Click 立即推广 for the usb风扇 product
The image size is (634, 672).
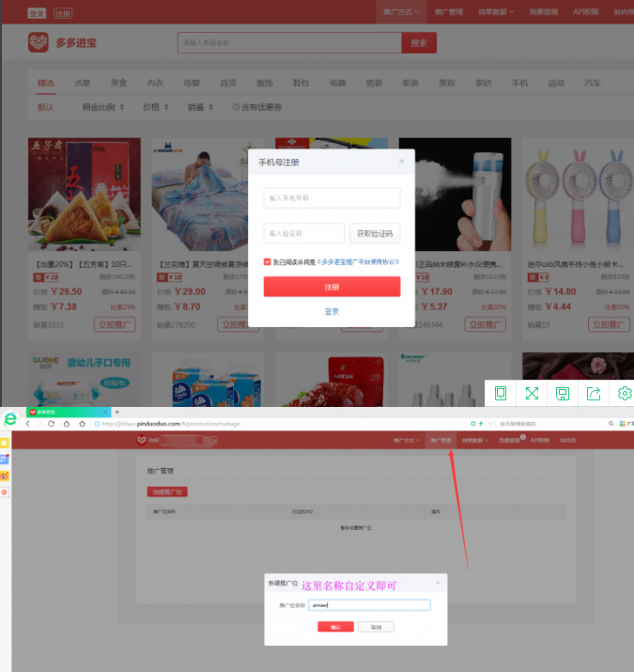[x=609, y=324]
